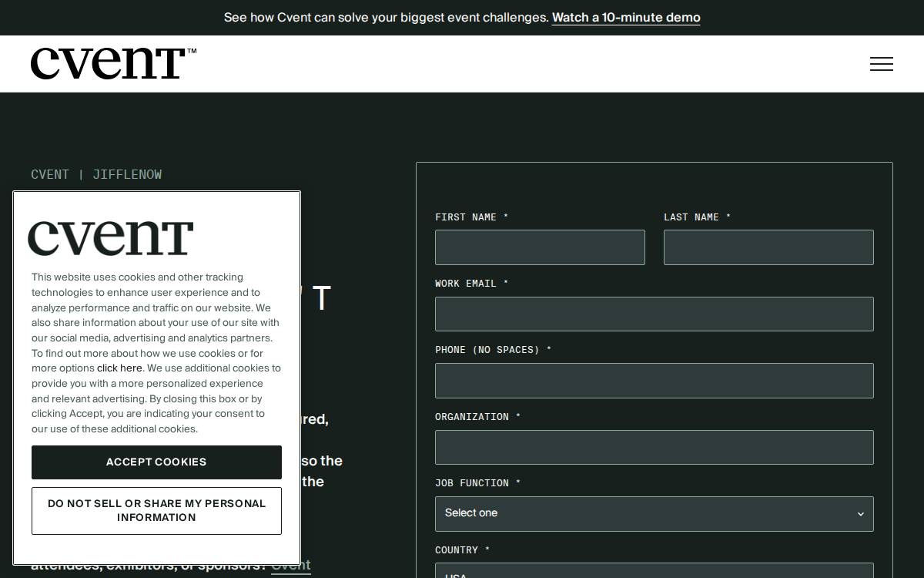
Task: Follow the 'click here' cookie options link
Action: tap(119, 368)
